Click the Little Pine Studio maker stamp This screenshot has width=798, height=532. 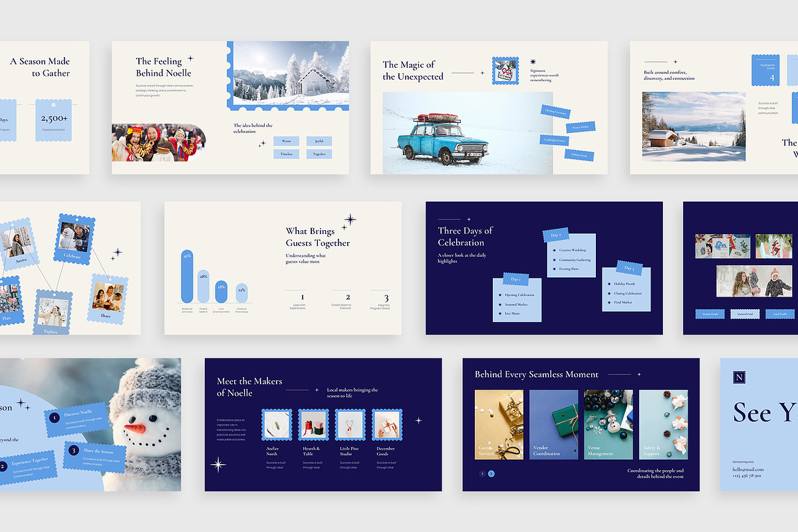pyautogui.click(x=350, y=424)
